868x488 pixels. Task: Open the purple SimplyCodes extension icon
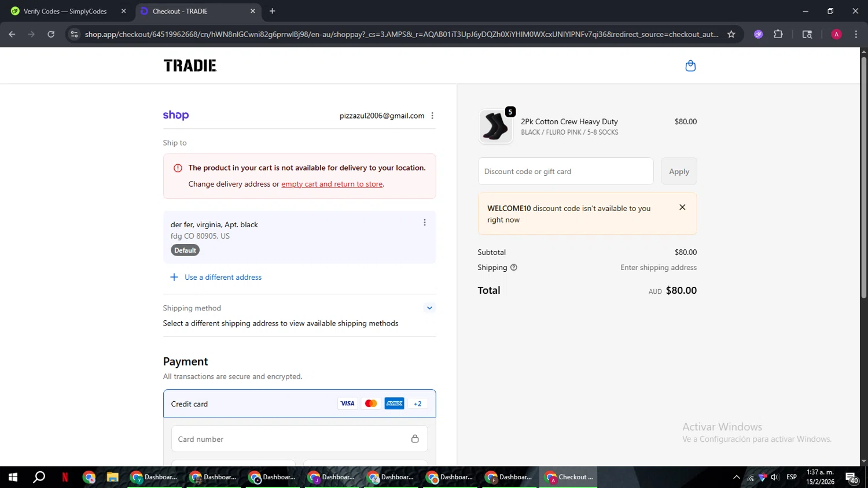pyautogui.click(x=758, y=34)
